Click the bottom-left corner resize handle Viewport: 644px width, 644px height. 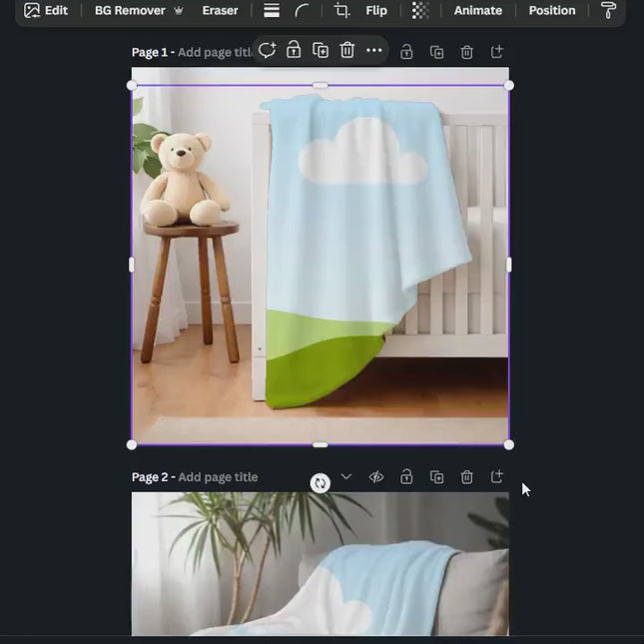coord(132,444)
